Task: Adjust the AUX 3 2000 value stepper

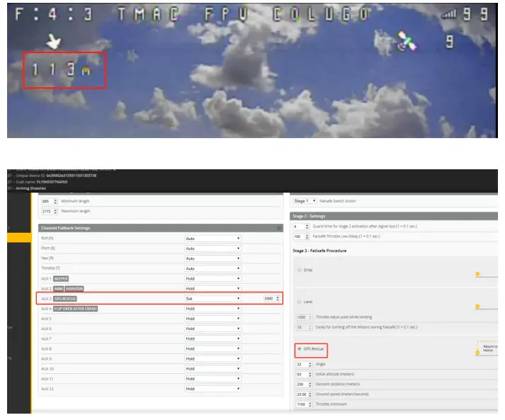Action: click(x=278, y=299)
